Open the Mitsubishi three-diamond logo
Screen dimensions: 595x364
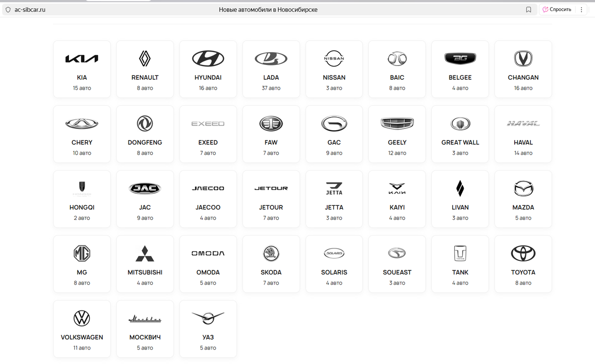(145, 253)
